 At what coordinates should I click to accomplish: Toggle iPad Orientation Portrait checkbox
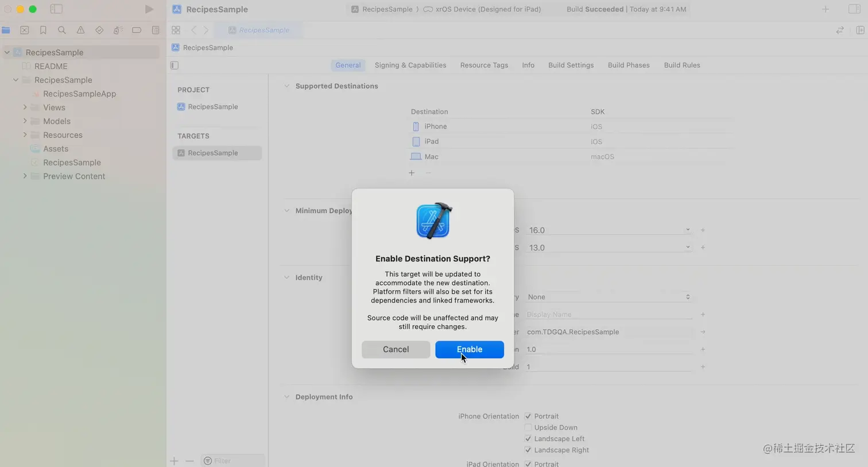coord(528,464)
